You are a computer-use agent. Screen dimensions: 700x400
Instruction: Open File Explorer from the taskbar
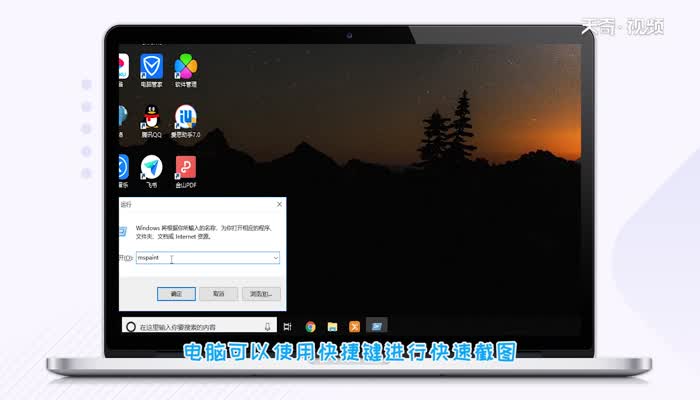click(x=332, y=327)
